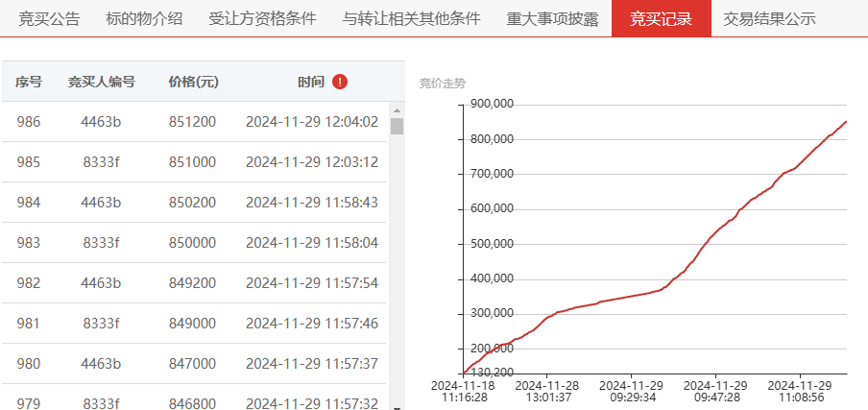Click bidder 4463b in row 982
The height and width of the screenshot is (410, 868).
pos(101,283)
